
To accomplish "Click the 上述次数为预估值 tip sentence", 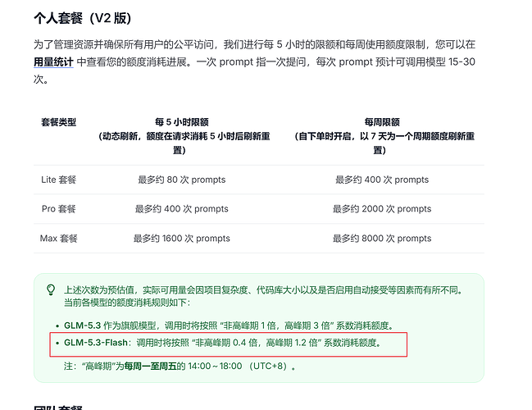I will coord(264,290).
